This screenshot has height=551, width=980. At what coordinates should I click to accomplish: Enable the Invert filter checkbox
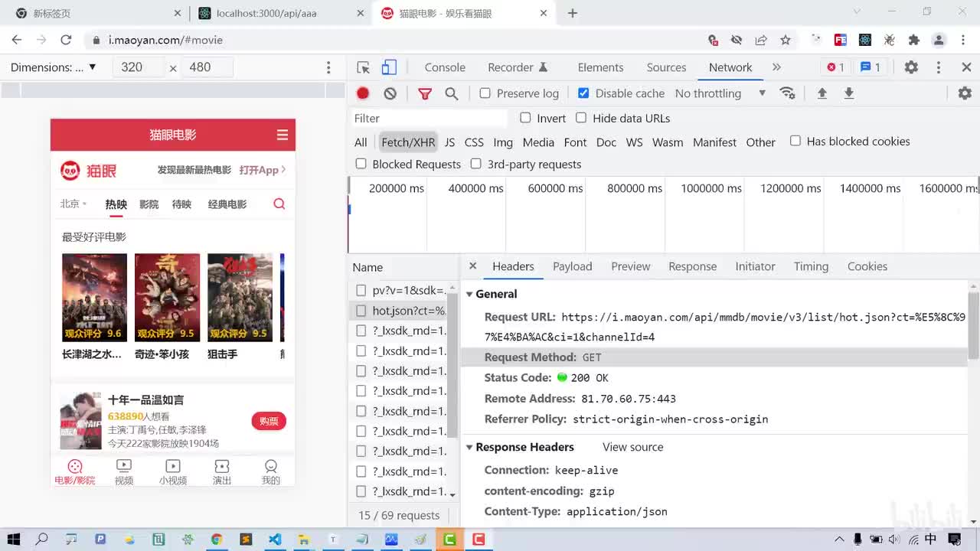point(525,118)
